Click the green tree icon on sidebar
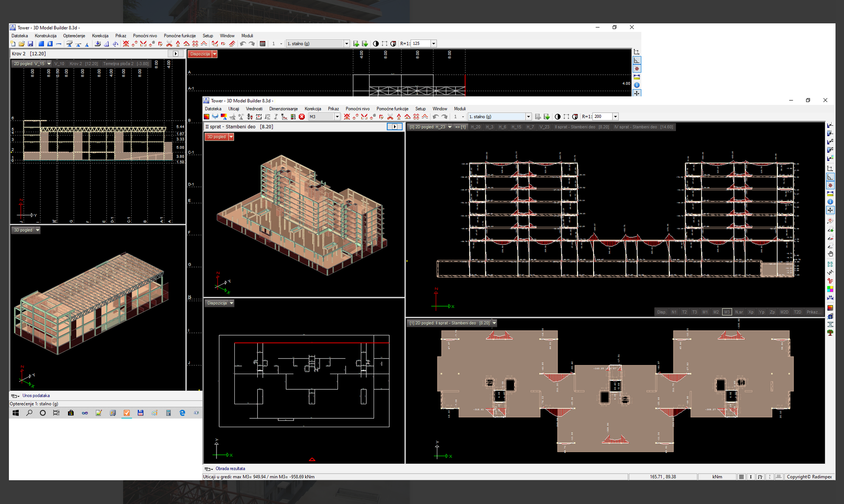The image size is (844, 504). click(830, 333)
